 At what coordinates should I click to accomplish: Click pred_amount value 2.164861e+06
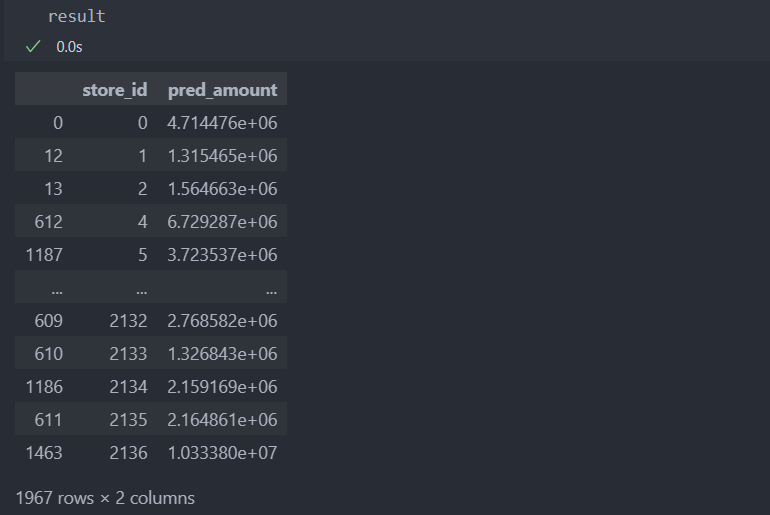click(222, 420)
